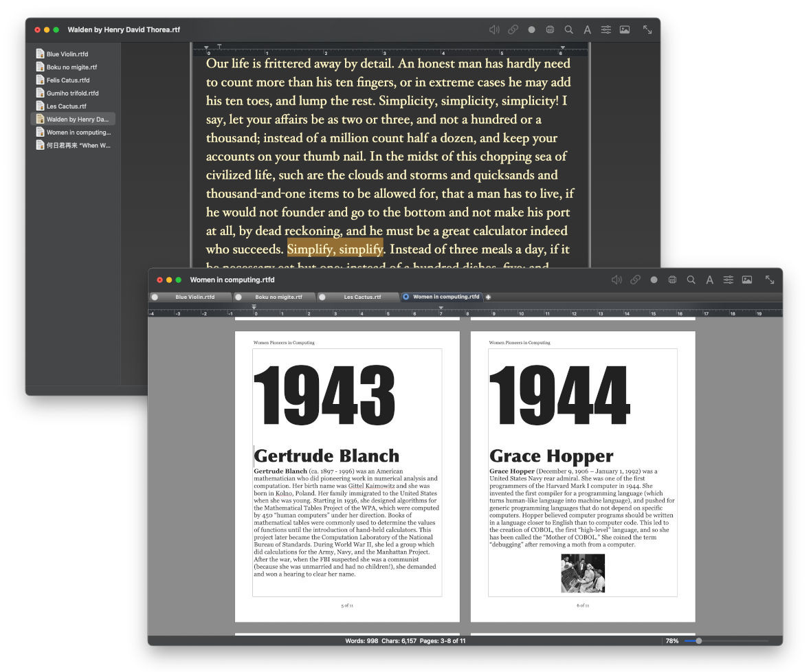Screen dimensions: 811x672
Task: Click the circle button on Les Cactus tab
Action: tap(322, 297)
